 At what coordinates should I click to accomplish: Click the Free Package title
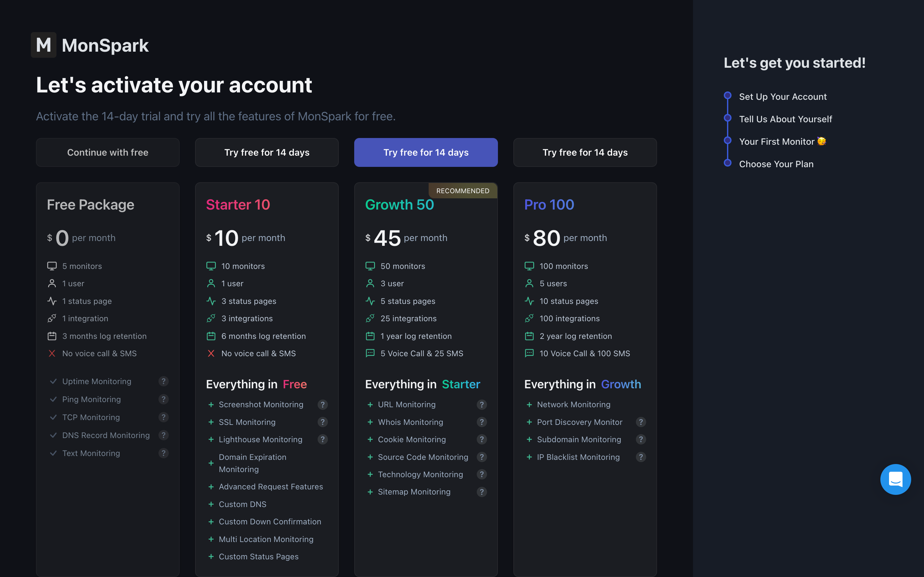(x=90, y=205)
